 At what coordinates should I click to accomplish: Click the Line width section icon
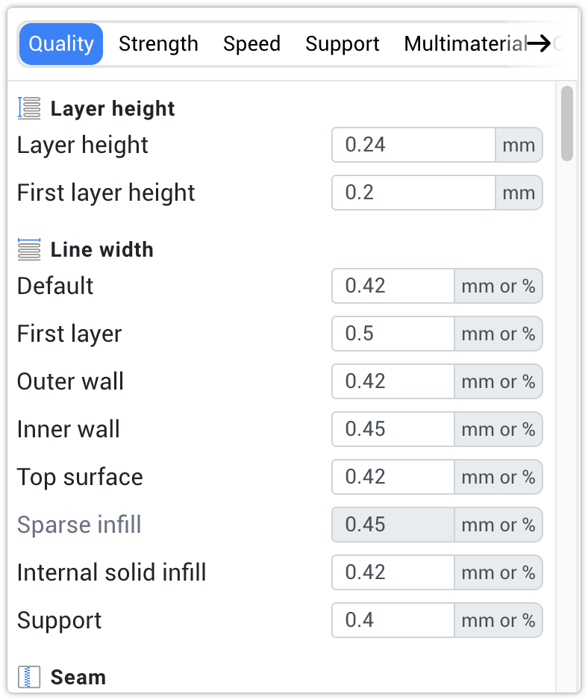28,249
